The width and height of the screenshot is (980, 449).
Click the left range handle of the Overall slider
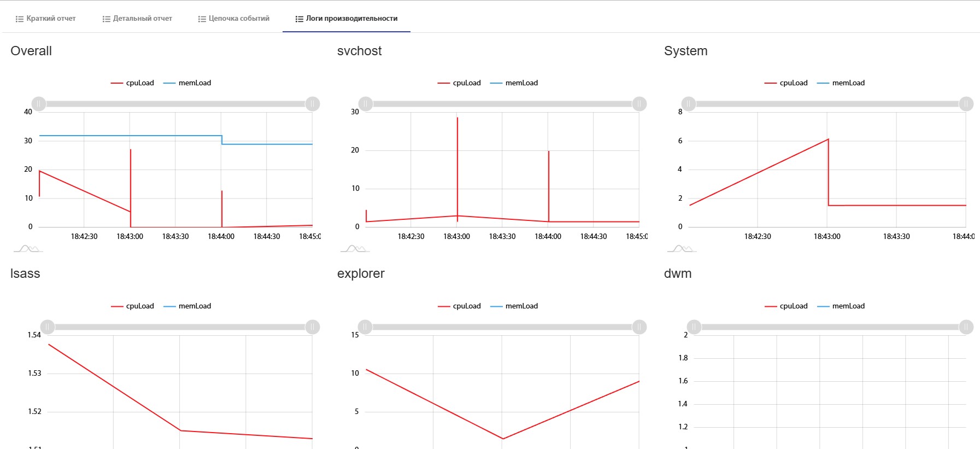pos(39,104)
